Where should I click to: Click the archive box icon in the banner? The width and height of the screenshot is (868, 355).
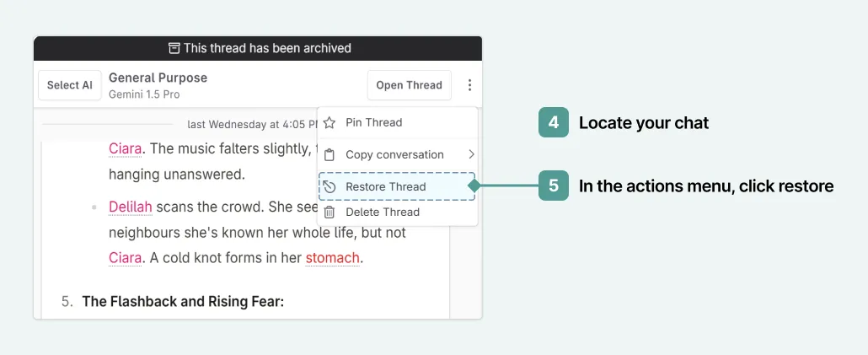[x=174, y=48]
